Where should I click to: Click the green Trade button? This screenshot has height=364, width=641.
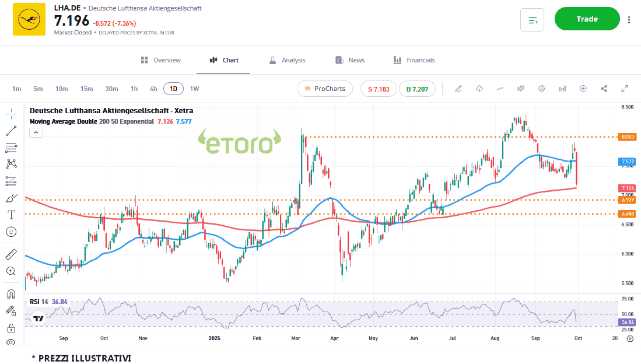587,19
